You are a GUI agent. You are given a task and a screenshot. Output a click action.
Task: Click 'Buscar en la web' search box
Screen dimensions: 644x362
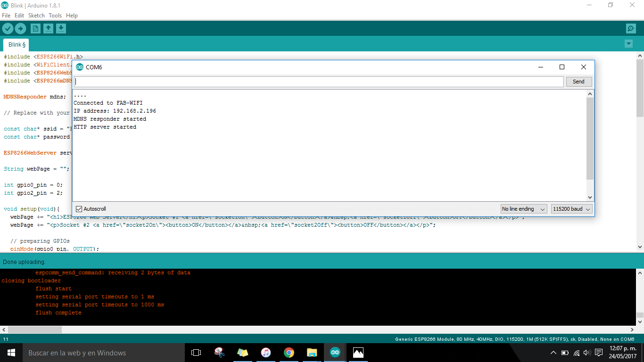point(103,353)
